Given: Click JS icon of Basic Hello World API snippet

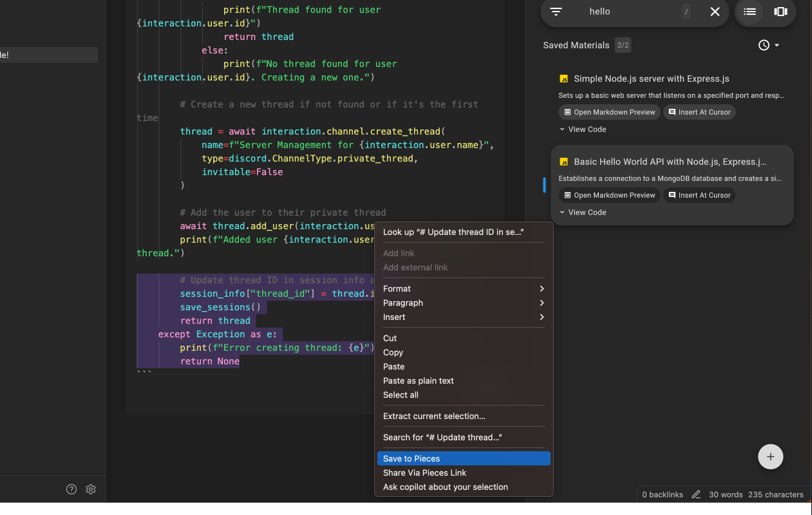Looking at the screenshot, I should [563, 162].
